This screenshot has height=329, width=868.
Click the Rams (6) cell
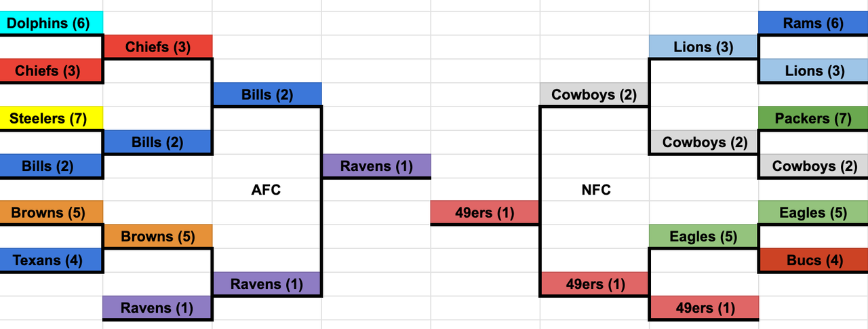813,23
